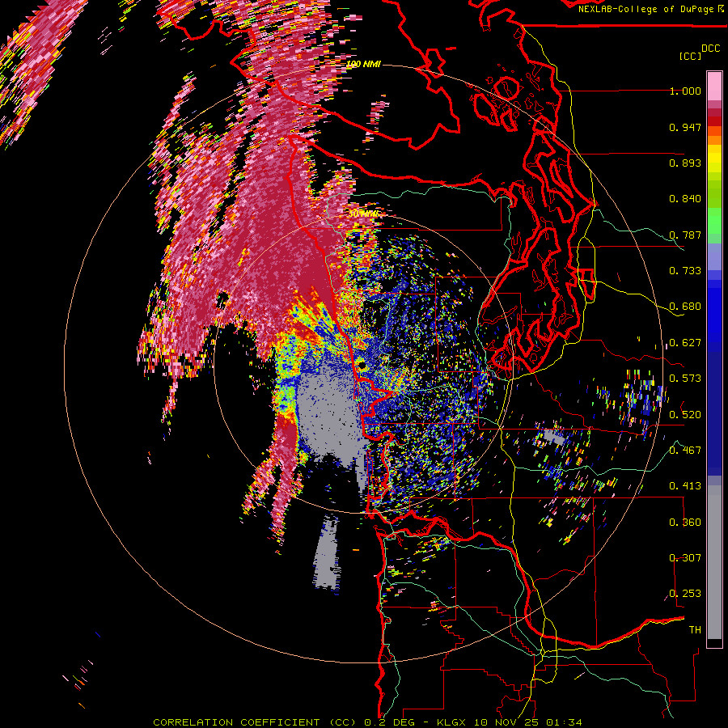Click the 0.680 color scale value
The height and width of the screenshot is (728, 728).
coord(685,307)
